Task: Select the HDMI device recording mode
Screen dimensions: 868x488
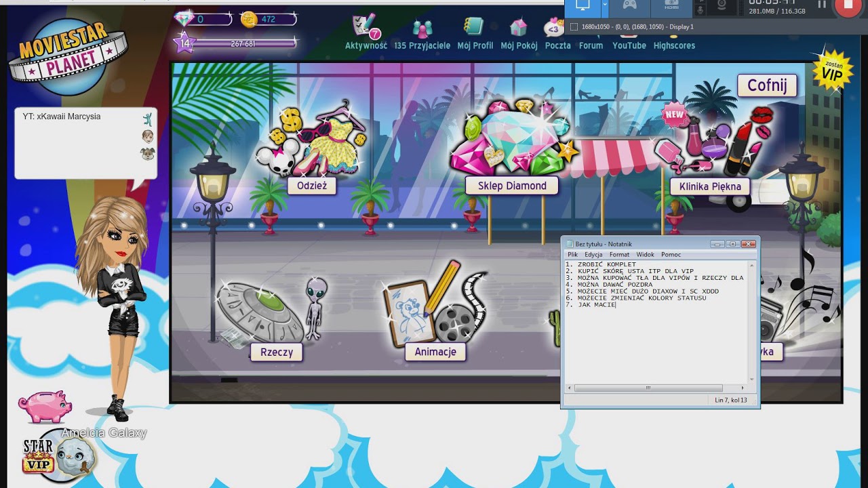Action: (671, 5)
